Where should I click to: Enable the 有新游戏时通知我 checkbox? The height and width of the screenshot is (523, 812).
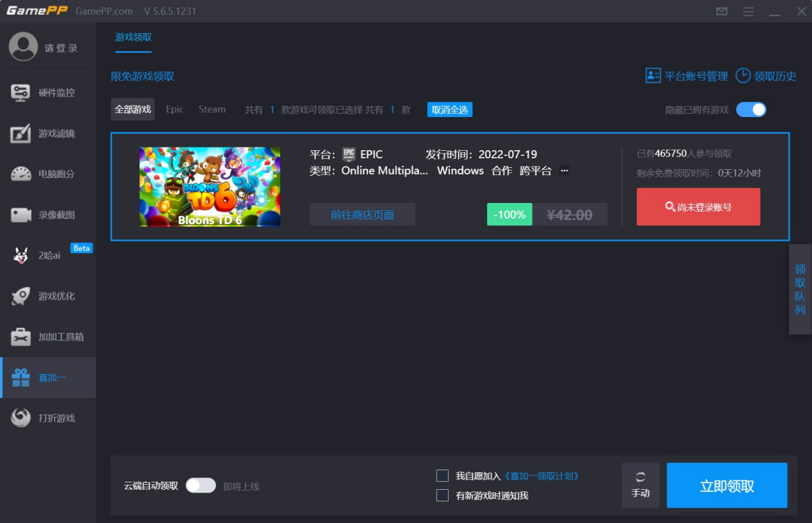pyautogui.click(x=443, y=495)
